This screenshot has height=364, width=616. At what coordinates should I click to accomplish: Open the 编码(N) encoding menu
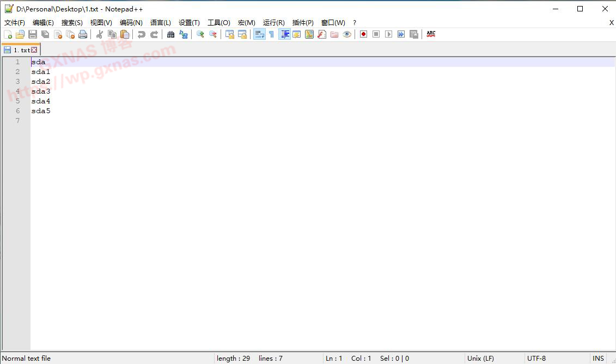coord(131,22)
